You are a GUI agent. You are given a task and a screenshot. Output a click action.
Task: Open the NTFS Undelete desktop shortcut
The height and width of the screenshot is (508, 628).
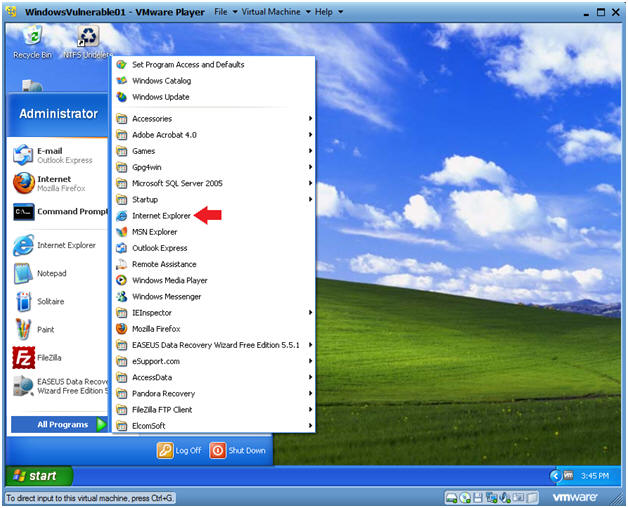tap(88, 41)
